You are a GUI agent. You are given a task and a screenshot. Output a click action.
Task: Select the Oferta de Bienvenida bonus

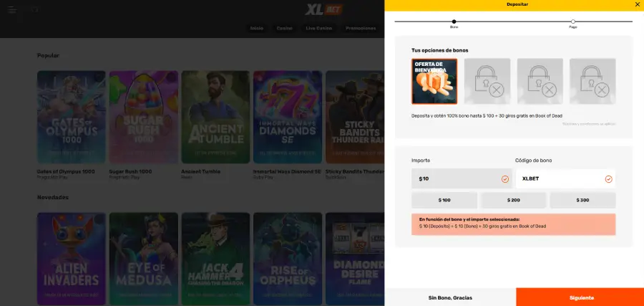pos(434,81)
